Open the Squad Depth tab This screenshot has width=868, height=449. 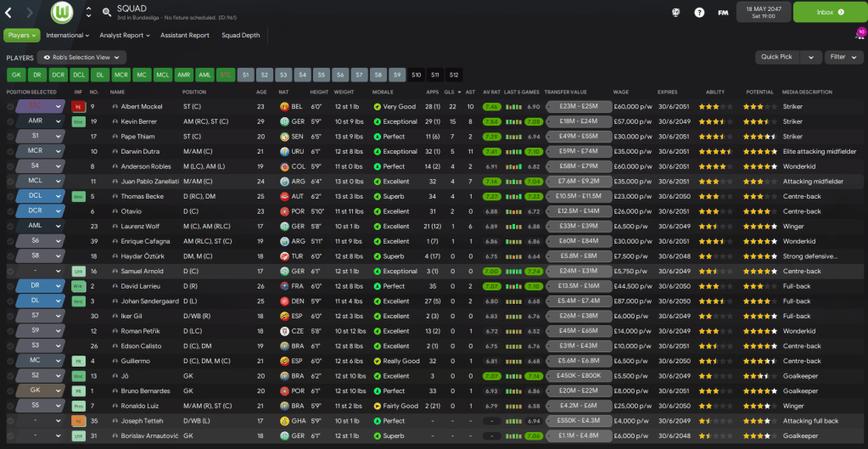242,36
